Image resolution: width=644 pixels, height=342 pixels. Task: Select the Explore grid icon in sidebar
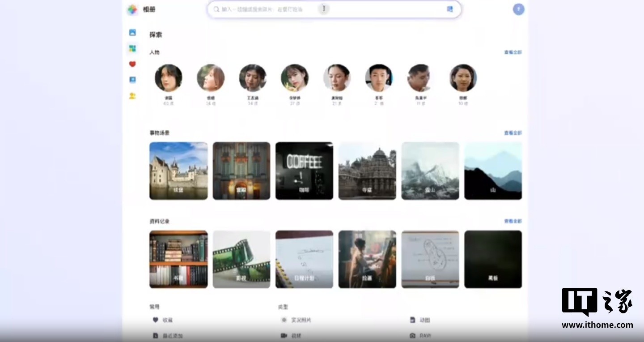[x=132, y=48]
